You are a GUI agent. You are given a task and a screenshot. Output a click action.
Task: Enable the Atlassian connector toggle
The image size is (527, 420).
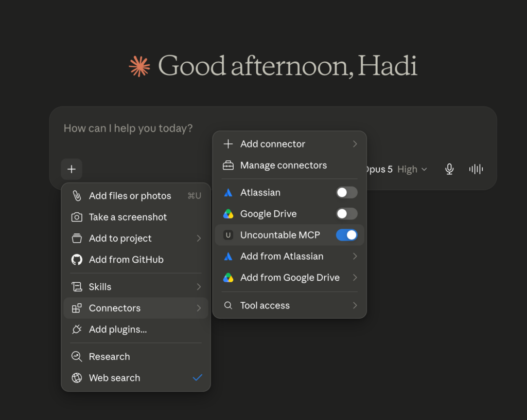[346, 193]
